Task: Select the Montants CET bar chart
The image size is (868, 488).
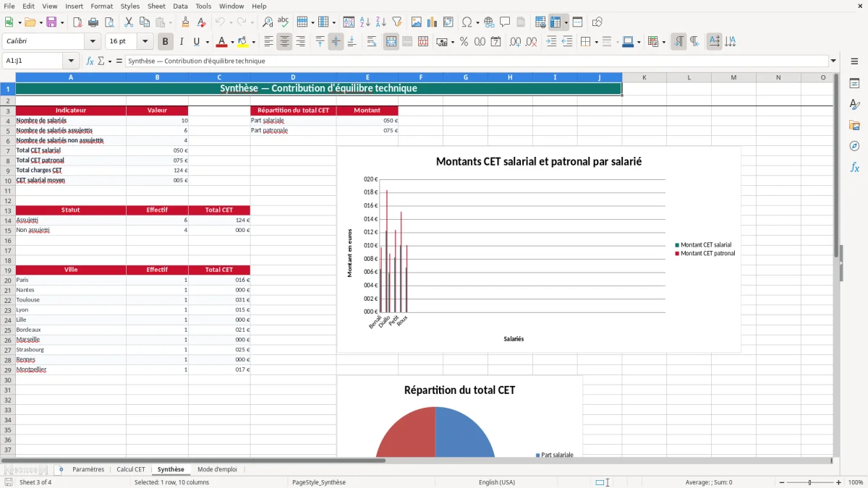Action: tap(539, 249)
